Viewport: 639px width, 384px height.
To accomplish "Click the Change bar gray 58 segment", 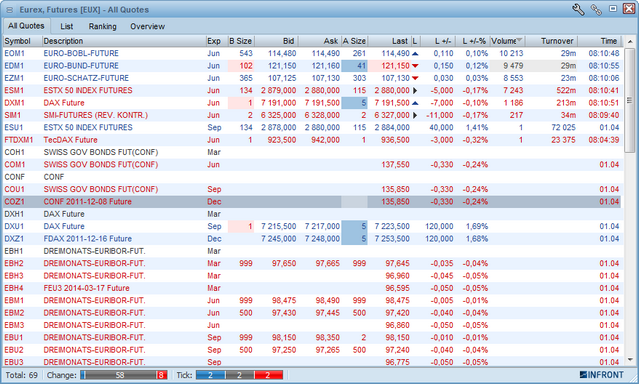I will coord(120,375).
